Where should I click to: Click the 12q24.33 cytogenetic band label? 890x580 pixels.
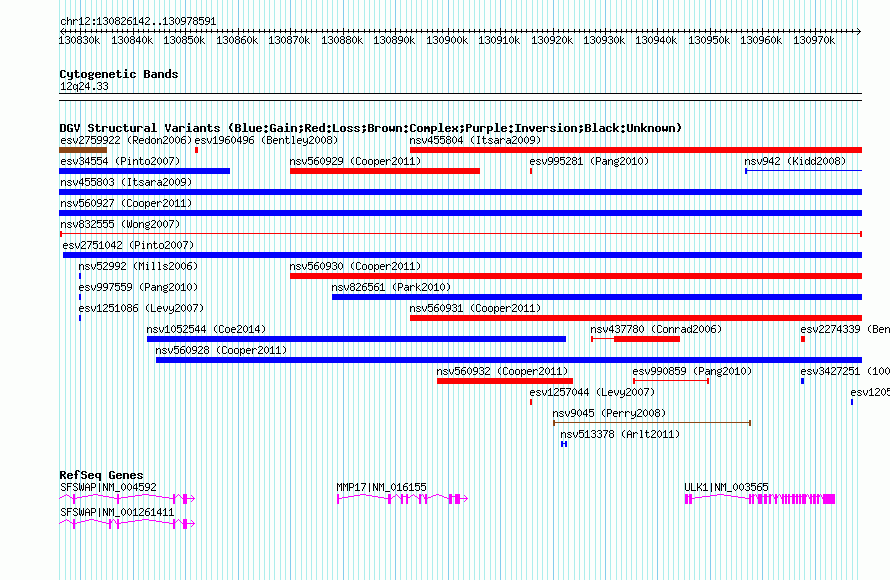tap(84, 86)
